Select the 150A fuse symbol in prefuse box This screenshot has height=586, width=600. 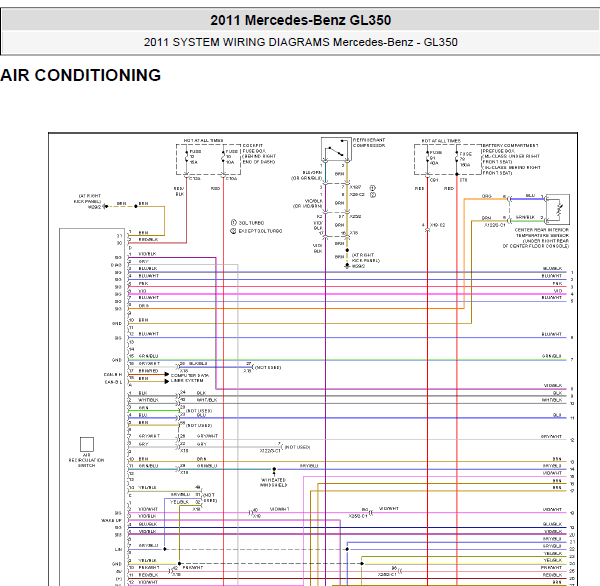pyautogui.click(x=457, y=158)
